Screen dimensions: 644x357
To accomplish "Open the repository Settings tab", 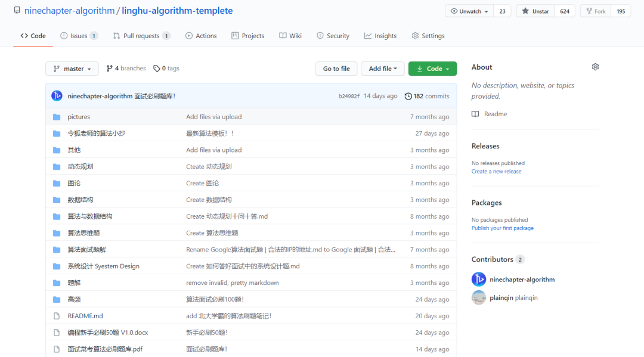I will [x=428, y=36].
